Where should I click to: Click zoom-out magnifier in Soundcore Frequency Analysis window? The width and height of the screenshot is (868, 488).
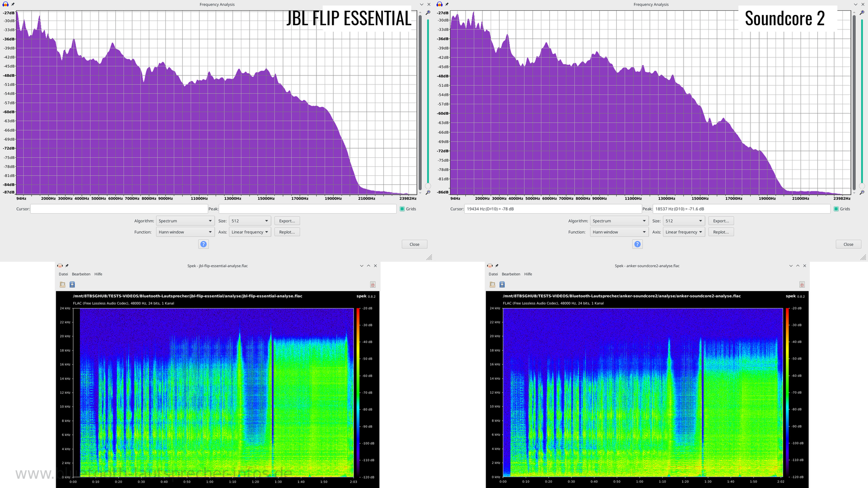click(862, 192)
